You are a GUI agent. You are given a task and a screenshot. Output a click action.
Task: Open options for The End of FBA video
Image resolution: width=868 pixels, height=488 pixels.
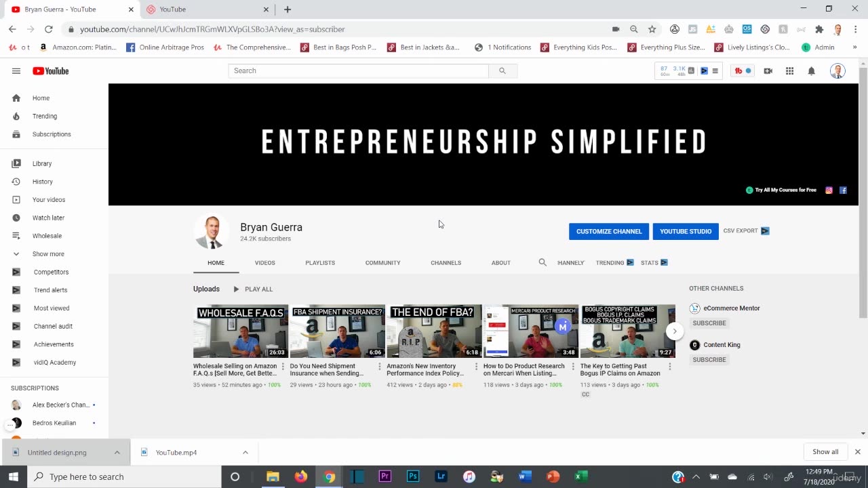(x=476, y=367)
